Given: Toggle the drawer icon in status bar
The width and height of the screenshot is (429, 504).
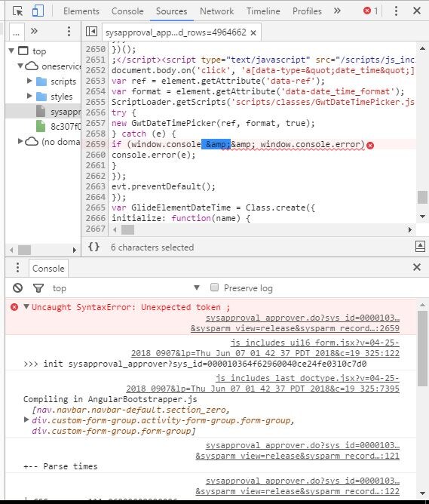Looking at the screenshot, I should pos(420,247).
